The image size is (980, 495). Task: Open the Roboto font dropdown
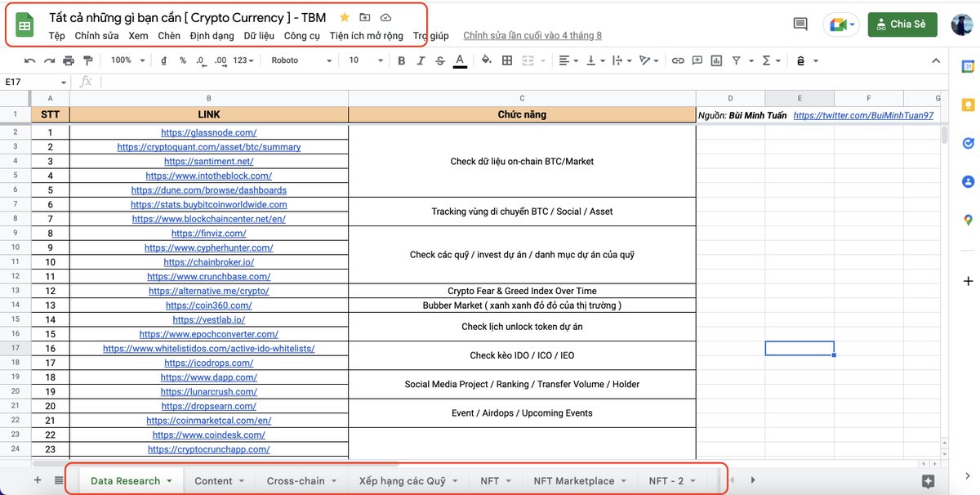(301, 60)
